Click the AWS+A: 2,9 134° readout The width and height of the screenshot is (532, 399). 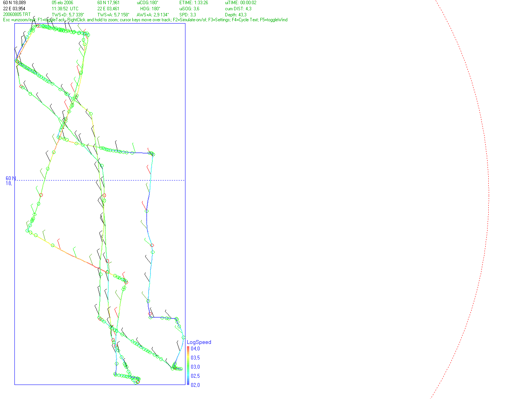tap(153, 15)
